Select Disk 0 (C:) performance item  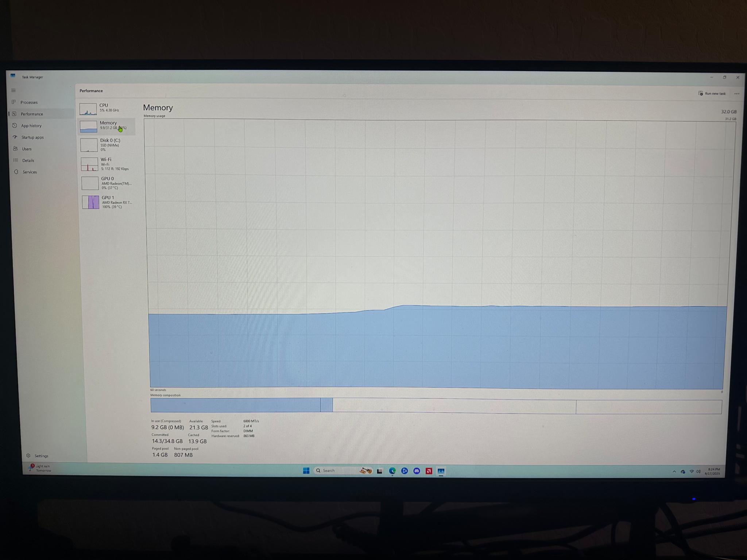point(107,145)
